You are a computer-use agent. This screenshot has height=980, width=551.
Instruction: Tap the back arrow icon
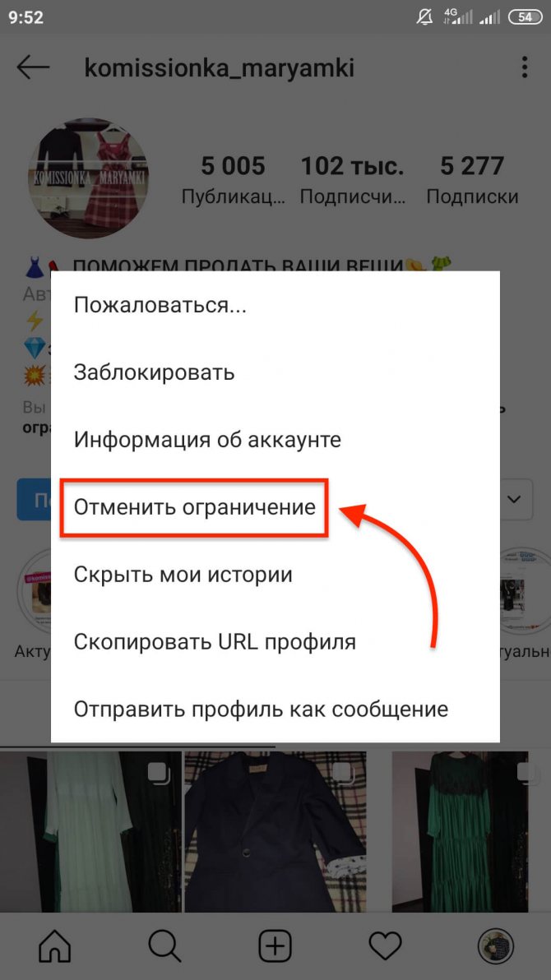pyautogui.click(x=33, y=67)
